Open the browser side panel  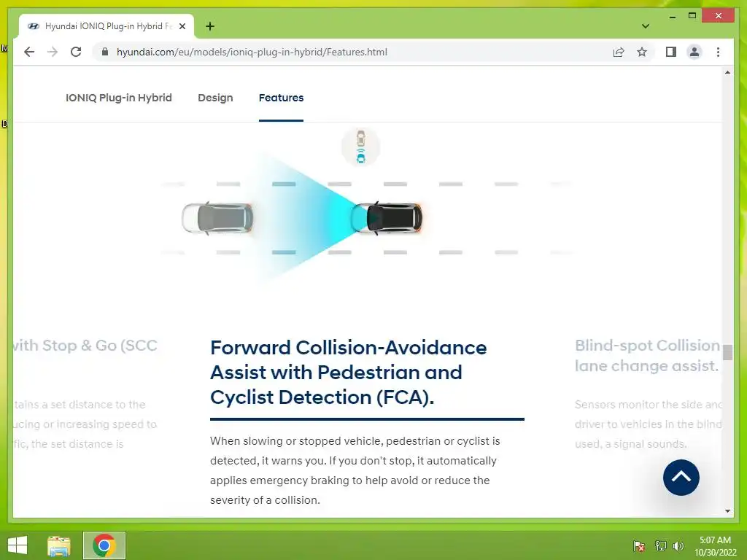click(671, 52)
